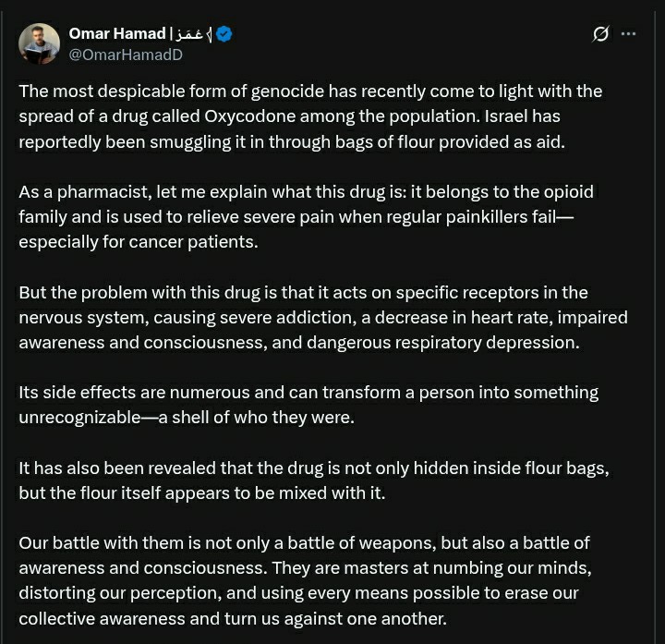Open the @OmarHamadD handle link

point(126,55)
